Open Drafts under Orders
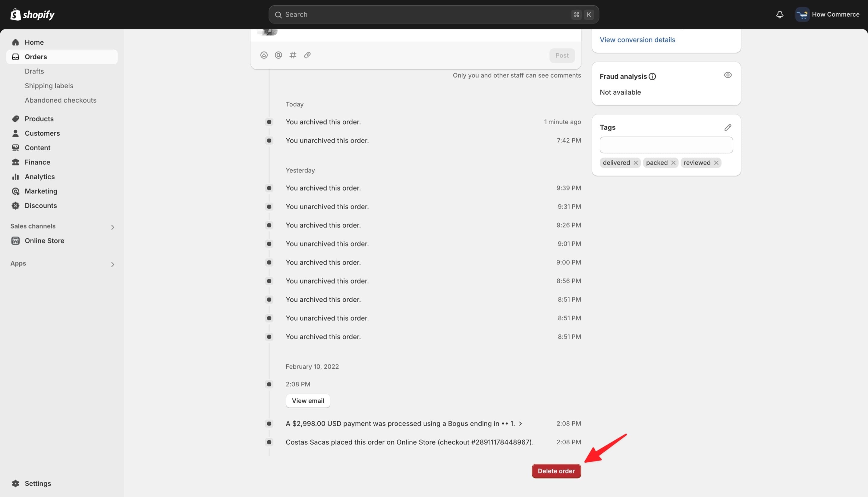Viewport: 868px width, 497px height. coord(34,71)
